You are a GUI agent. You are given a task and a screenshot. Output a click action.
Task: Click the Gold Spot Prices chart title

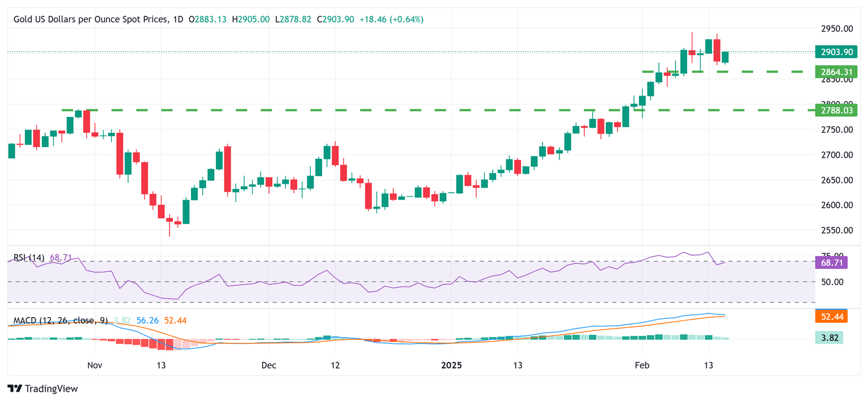point(90,19)
